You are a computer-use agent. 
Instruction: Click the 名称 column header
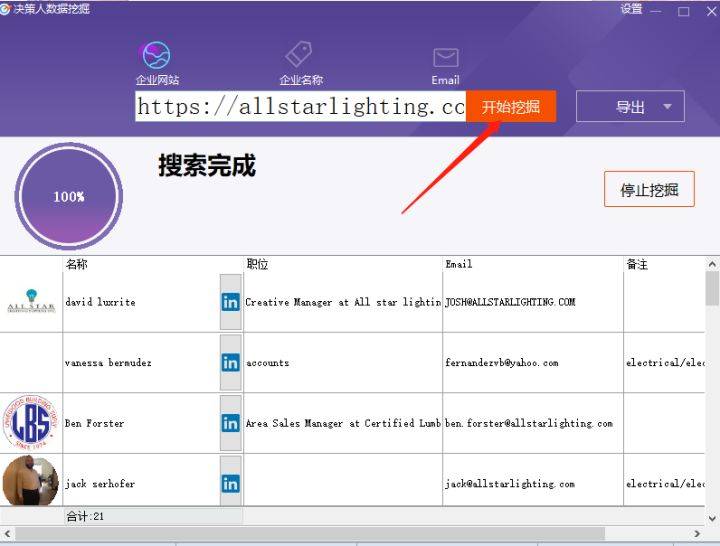77,265
